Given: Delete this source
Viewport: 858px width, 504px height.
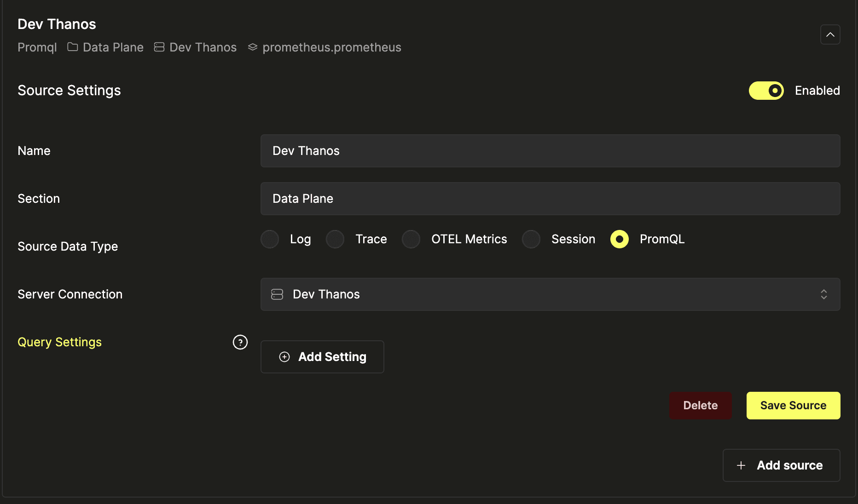Looking at the screenshot, I should coord(700,406).
